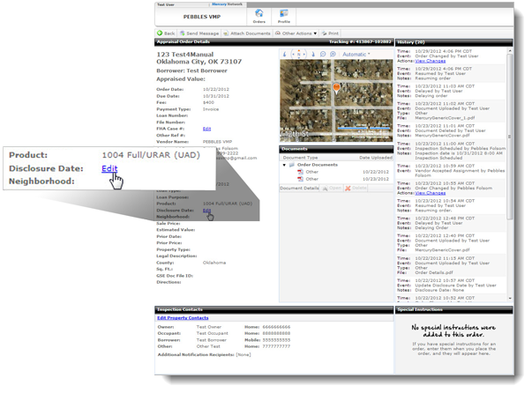Collapse the Order Documents tree node
The image size is (532, 393).
coord(284,165)
